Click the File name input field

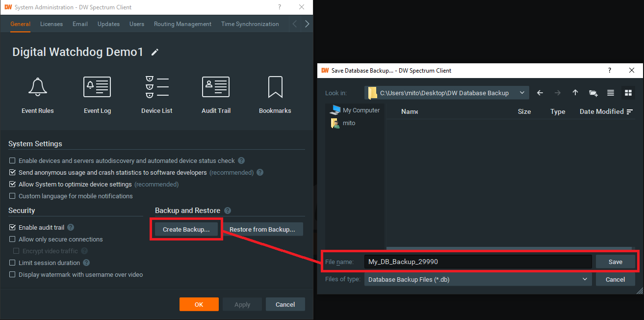pyautogui.click(x=478, y=262)
